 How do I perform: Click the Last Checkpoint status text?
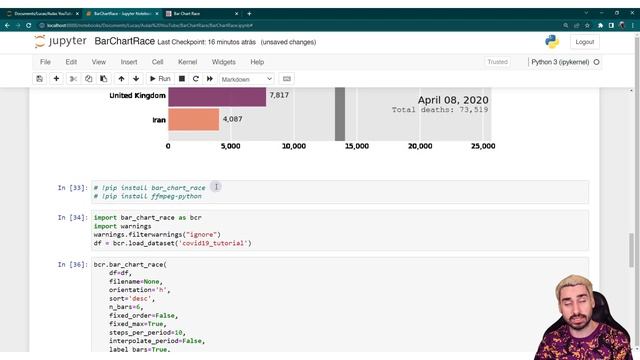pyautogui.click(x=207, y=42)
